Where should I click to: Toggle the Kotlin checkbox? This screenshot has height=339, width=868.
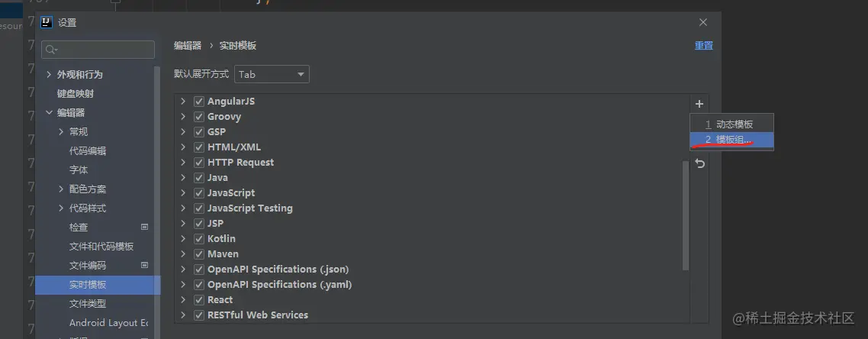pos(199,239)
